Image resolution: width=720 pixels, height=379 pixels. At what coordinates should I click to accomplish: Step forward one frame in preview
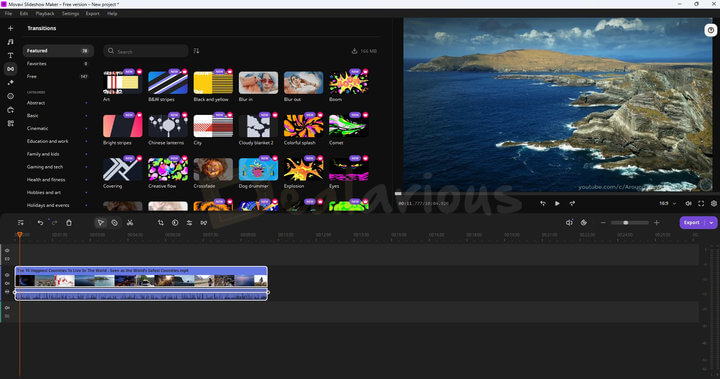pyautogui.click(x=572, y=204)
